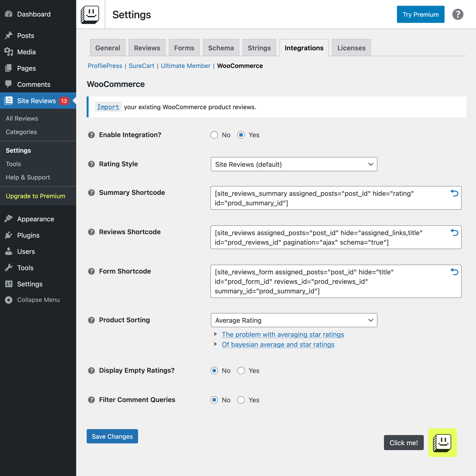Viewport: 476px width, 476px height.
Task: Reset the Form Shortcode with the undo icon
Action: [454, 272]
